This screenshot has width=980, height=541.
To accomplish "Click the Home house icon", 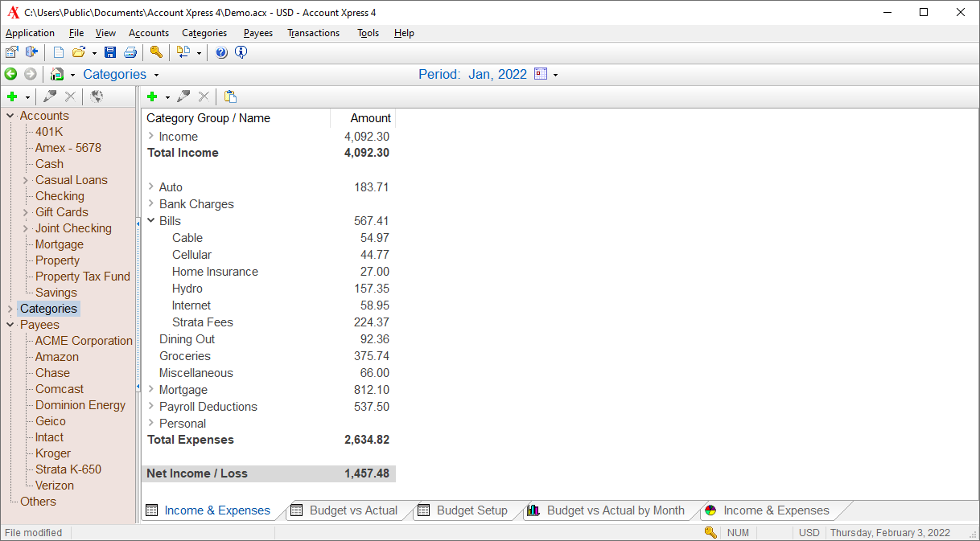I will pyautogui.click(x=57, y=74).
